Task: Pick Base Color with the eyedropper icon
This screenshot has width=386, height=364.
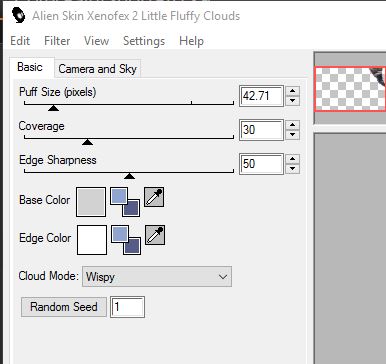Action: point(154,197)
